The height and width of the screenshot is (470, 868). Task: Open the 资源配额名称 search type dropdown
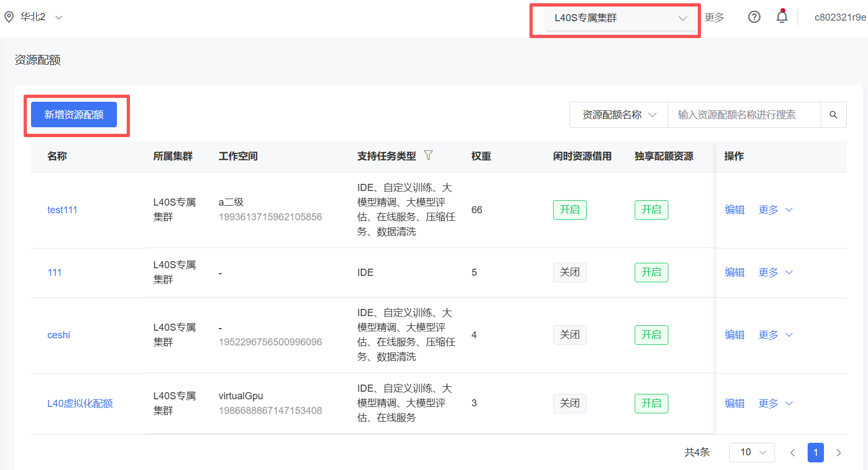tap(619, 115)
